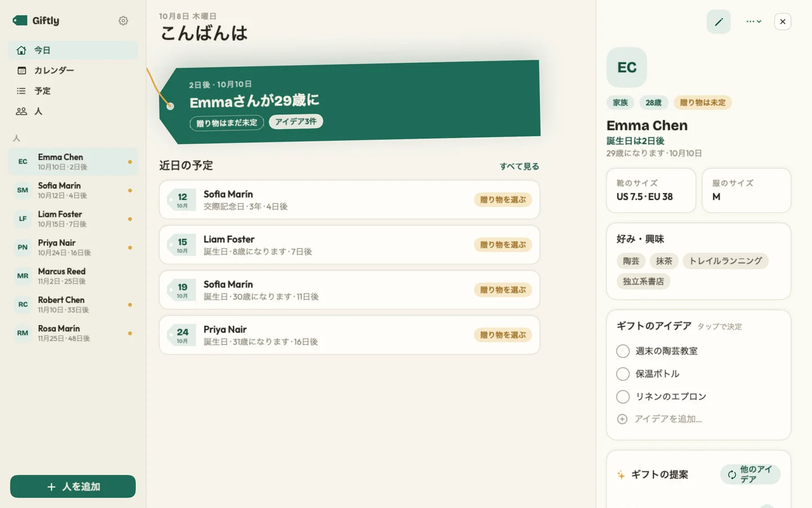Select Rosa Marín in the people list
812x508 pixels.
[x=73, y=334]
